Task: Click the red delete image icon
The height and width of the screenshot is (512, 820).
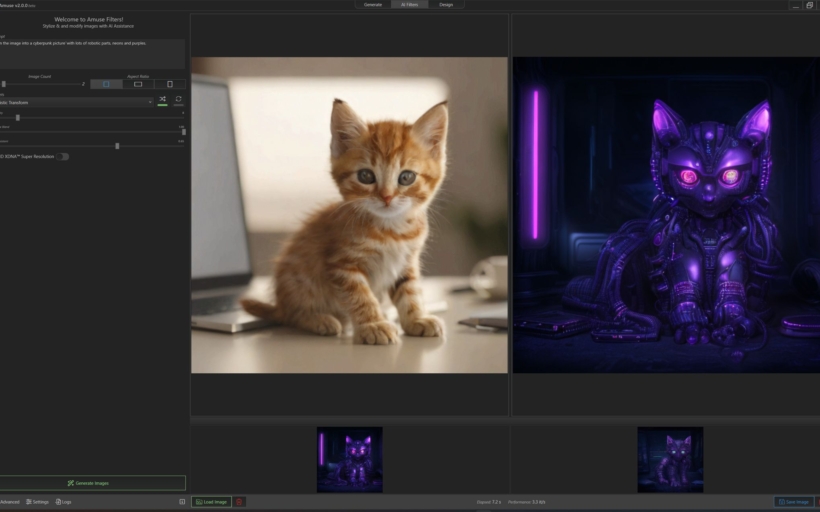Action: point(239,502)
